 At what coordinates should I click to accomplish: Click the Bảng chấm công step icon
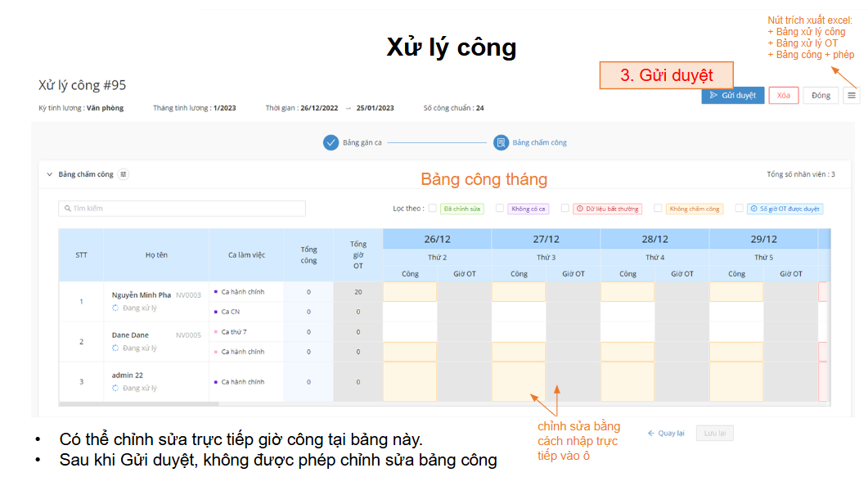click(501, 142)
